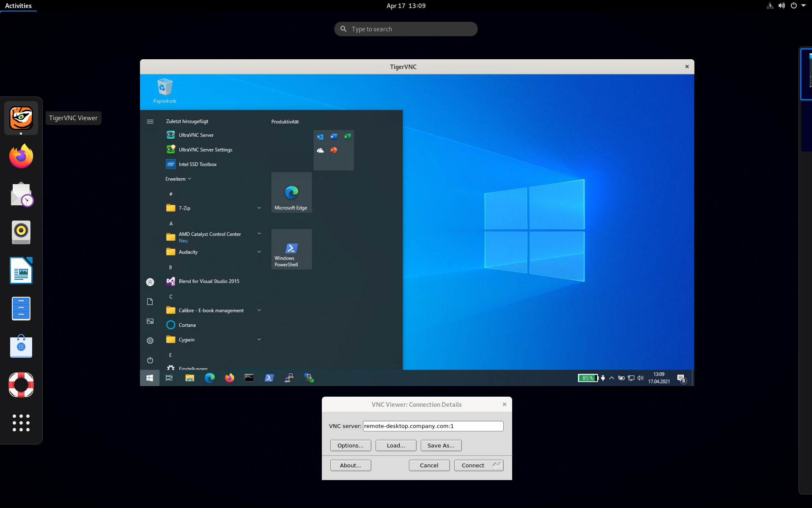Click Windows Start button in remote taskbar
Screen dimensions: 812x508
150,378
